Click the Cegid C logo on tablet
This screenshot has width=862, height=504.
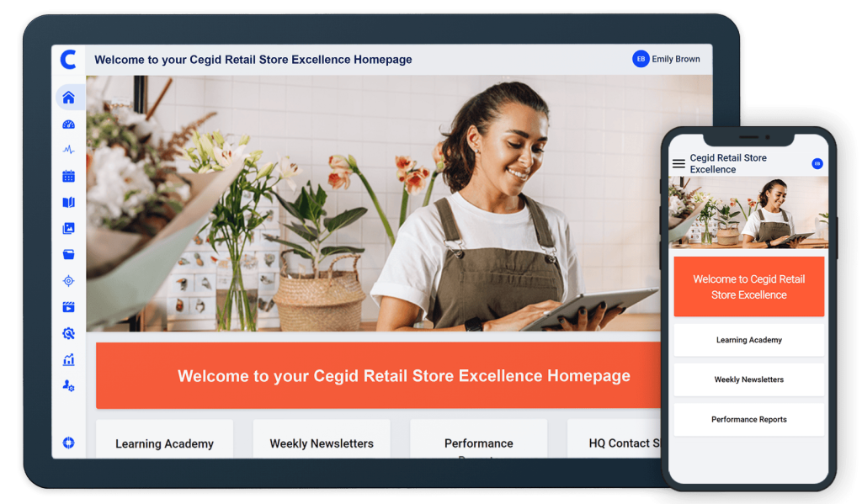tap(69, 60)
